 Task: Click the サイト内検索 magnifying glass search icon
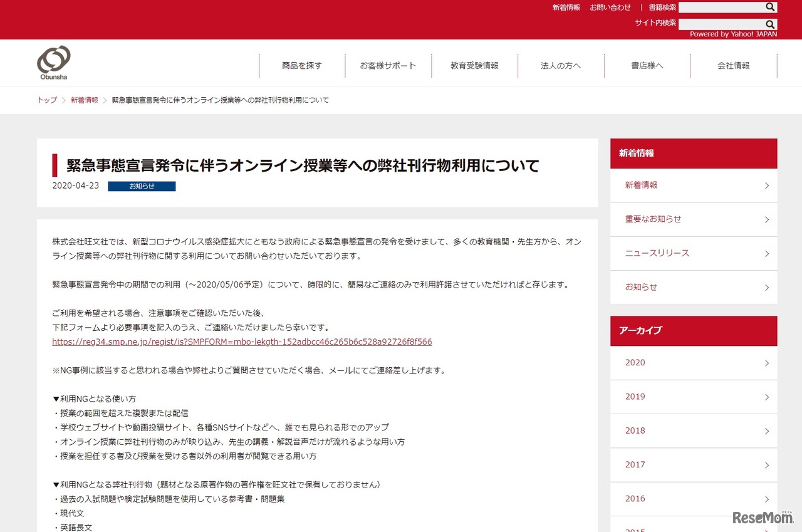point(769,24)
